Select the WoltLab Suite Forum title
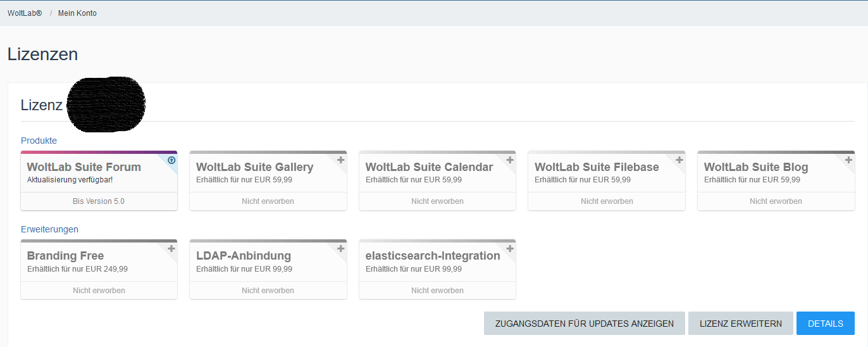Screen dimensions: 868x347 [84, 167]
